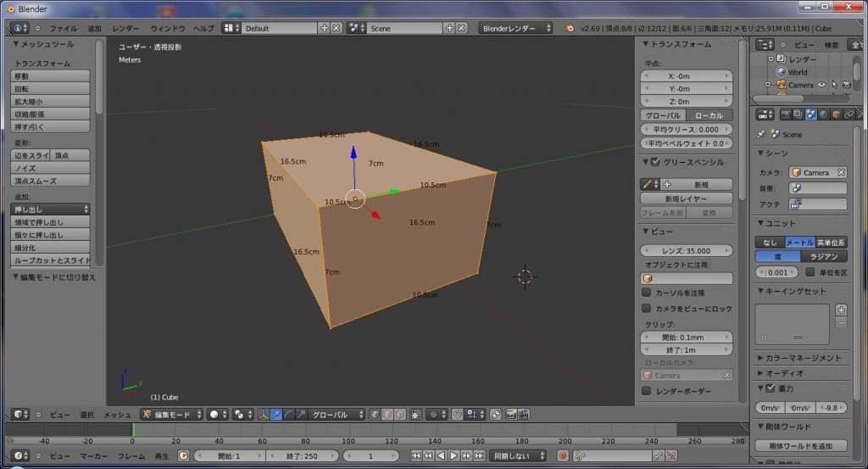The height and width of the screenshot is (469, 868).
Task: Enable the 単位を区 separate units checkbox
Action: pyautogui.click(x=810, y=272)
